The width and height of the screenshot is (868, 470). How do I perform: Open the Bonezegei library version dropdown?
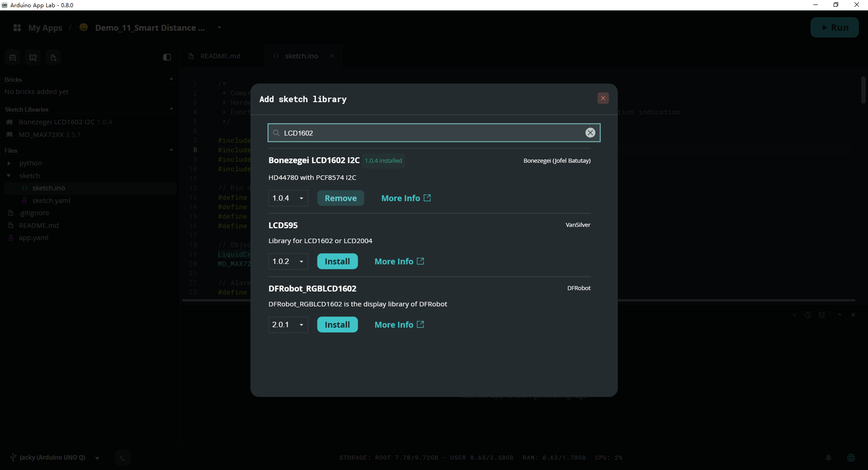pos(288,198)
